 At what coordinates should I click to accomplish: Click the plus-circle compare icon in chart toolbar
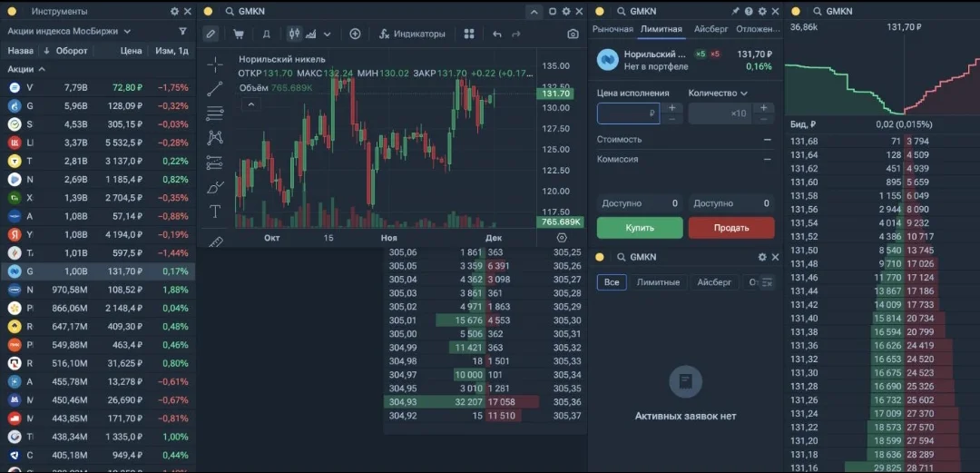(355, 34)
